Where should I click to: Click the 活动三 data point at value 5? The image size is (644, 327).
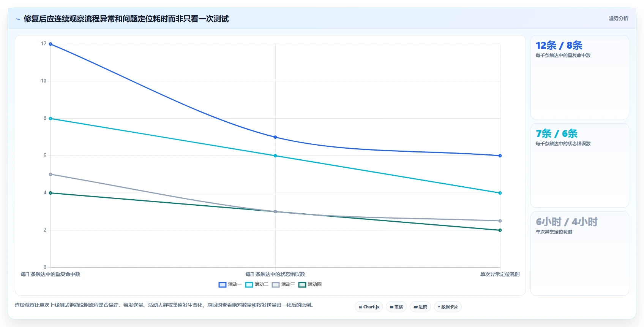click(x=51, y=175)
